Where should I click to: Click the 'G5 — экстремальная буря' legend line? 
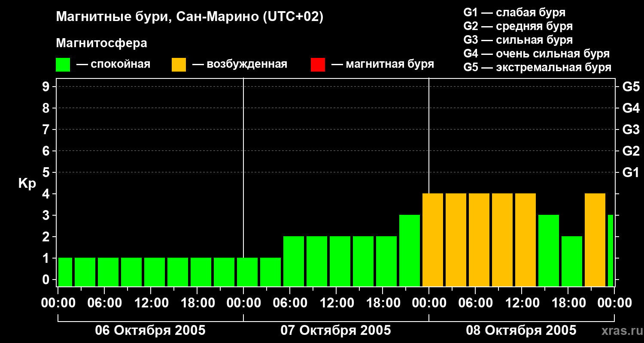537,67
